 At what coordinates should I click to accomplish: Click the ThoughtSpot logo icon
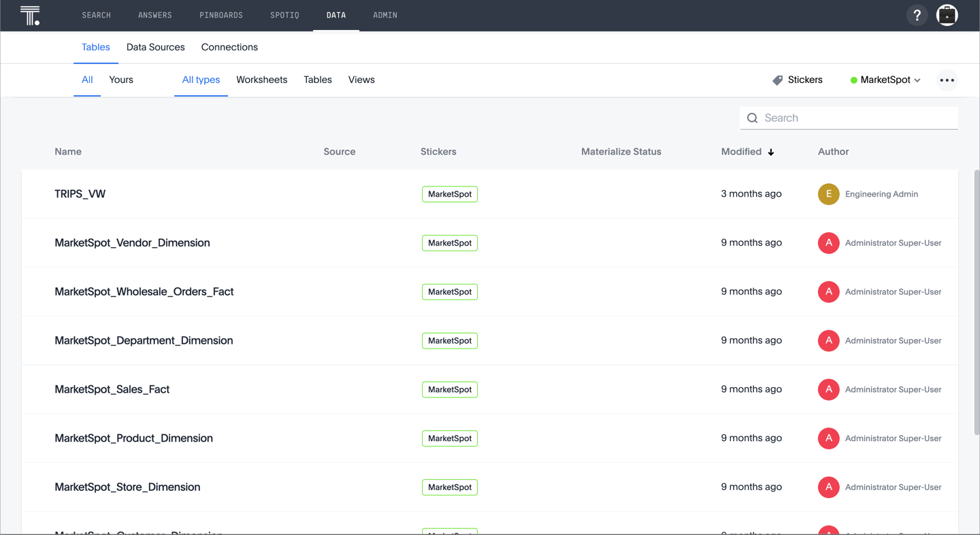click(30, 15)
